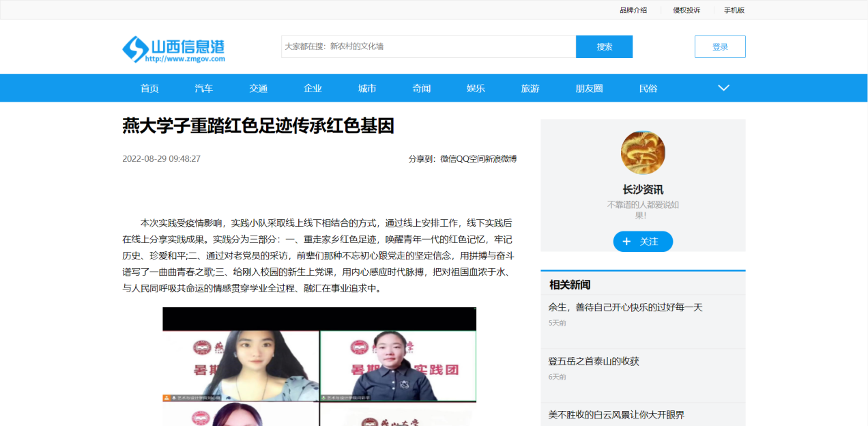Select 交通 in the navigation bar
The height and width of the screenshot is (426, 868).
(258, 89)
